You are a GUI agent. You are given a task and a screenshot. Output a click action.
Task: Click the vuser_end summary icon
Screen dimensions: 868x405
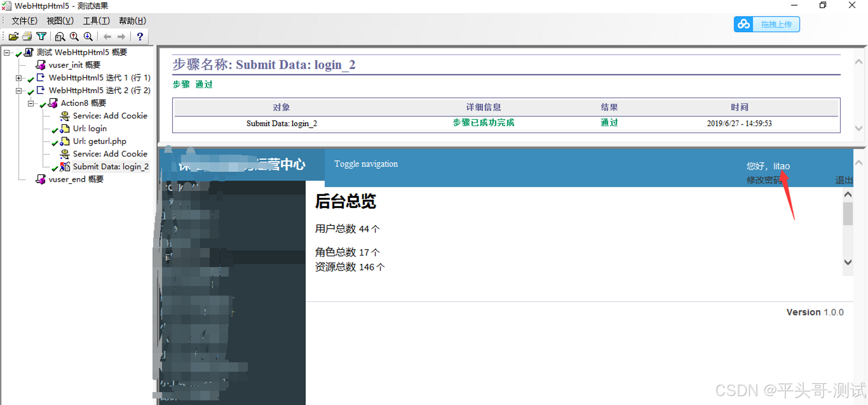[x=41, y=179]
